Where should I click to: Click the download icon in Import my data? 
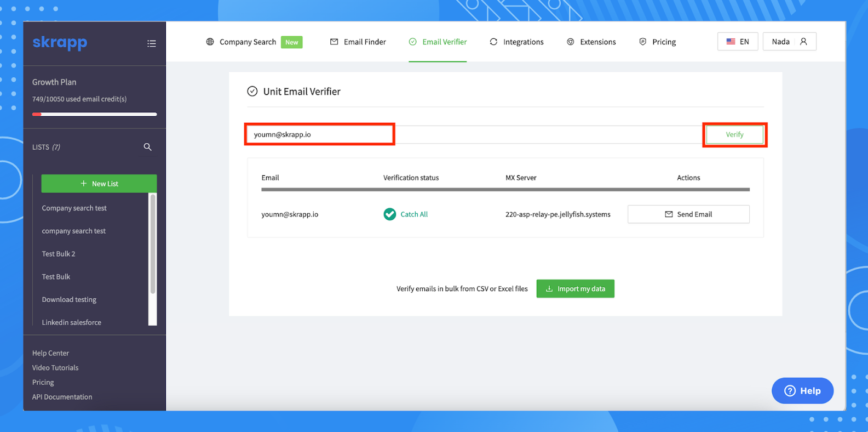pos(549,289)
